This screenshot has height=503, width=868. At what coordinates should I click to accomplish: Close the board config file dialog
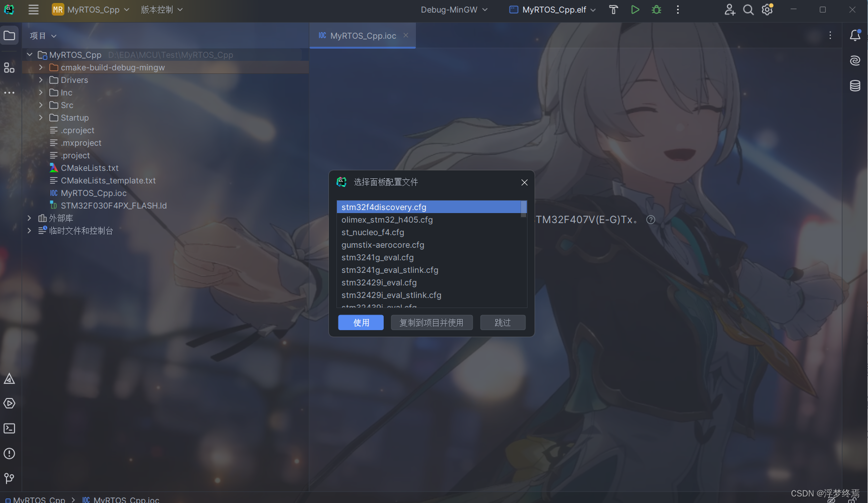525,182
